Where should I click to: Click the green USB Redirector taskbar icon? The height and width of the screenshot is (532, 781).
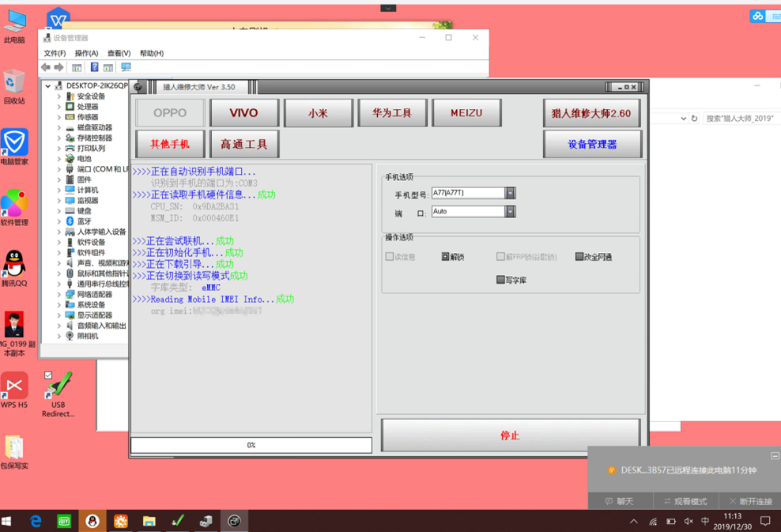pyautogui.click(x=177, y=521)
